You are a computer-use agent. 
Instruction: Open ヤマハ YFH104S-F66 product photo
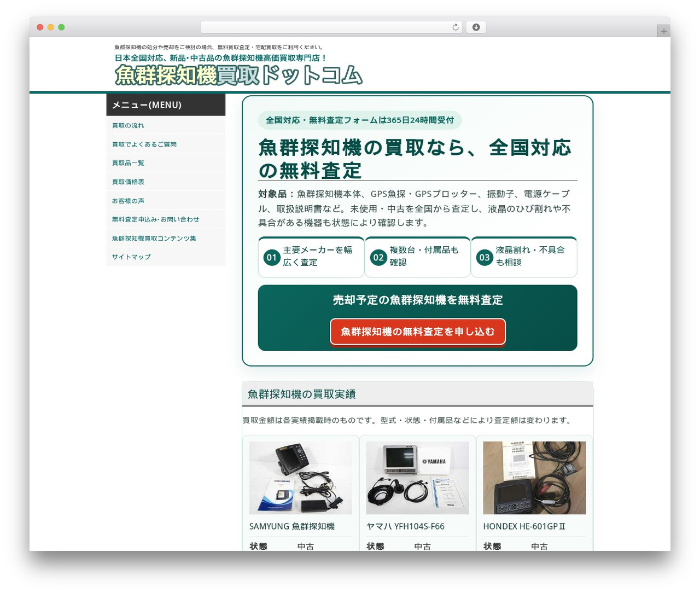418,478
